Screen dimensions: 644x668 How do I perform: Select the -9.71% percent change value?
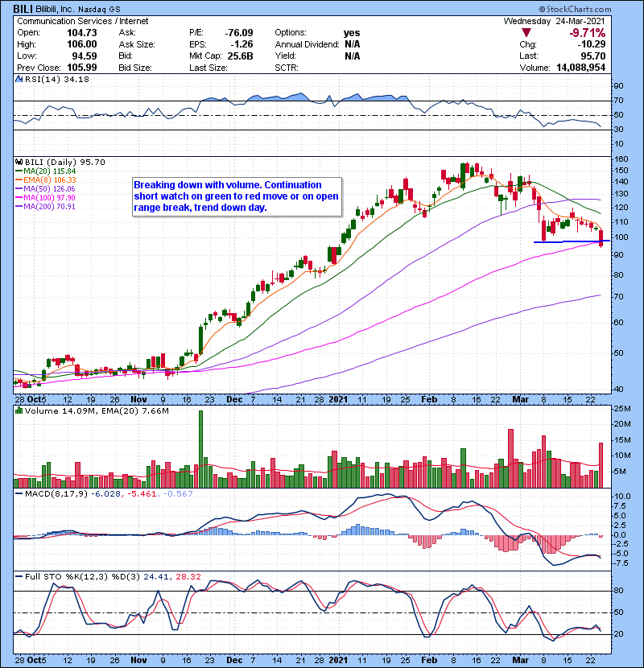coord(588,33)
